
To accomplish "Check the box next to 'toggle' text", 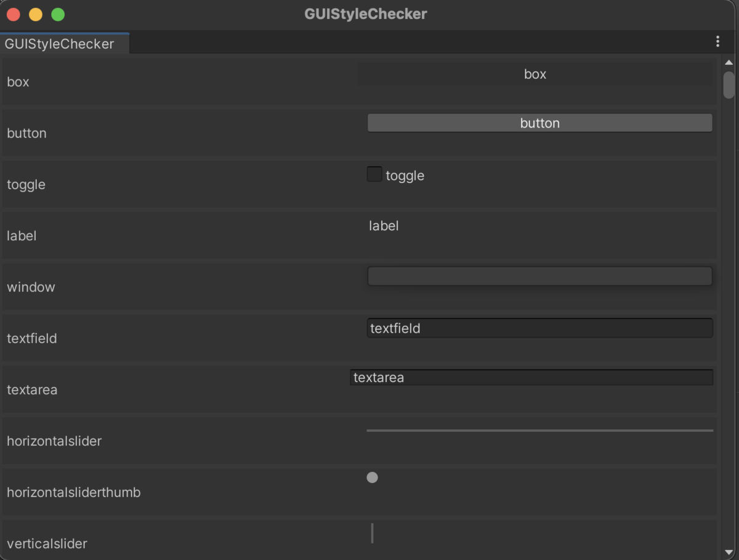I will tap(374, 174).
